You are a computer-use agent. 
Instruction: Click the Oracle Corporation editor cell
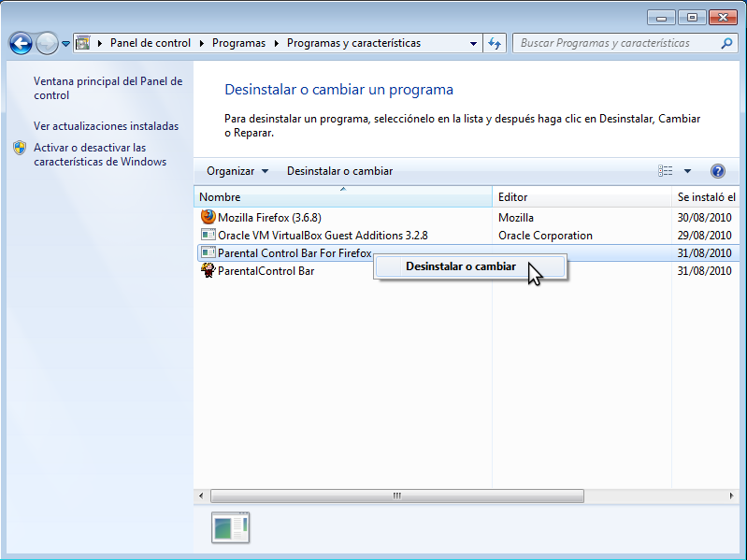coord(545,236)
